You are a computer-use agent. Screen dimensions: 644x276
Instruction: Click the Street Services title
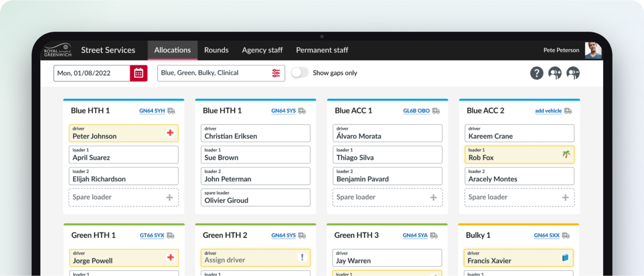pyautogui.click(x=108, y=50)
